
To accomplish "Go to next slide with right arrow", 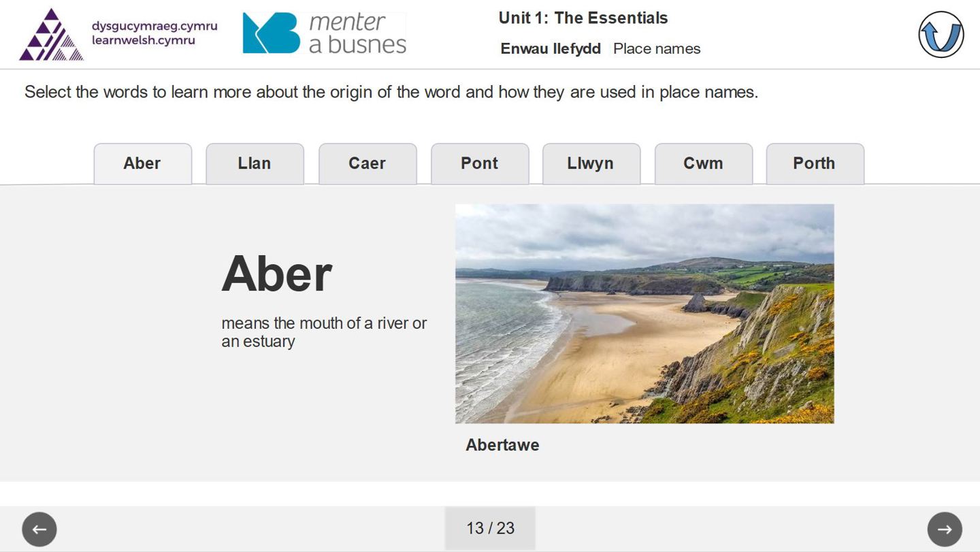I will 945,529.
